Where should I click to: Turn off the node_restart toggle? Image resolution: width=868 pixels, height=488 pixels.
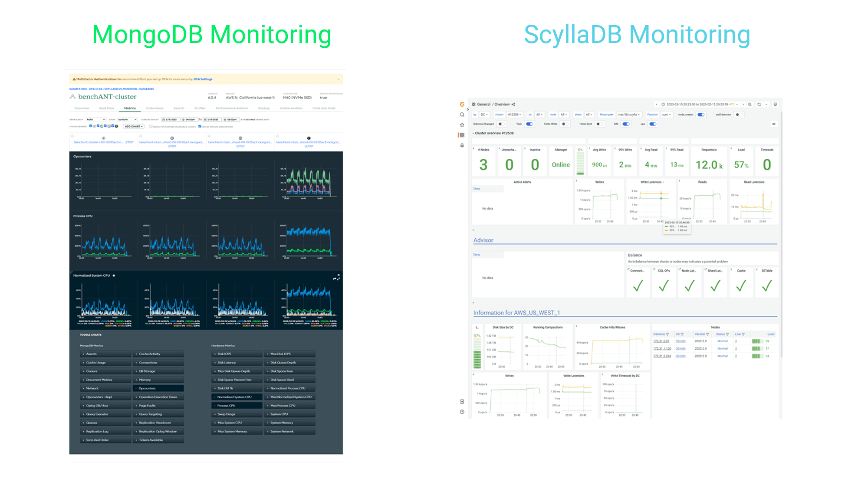[701, 115]
